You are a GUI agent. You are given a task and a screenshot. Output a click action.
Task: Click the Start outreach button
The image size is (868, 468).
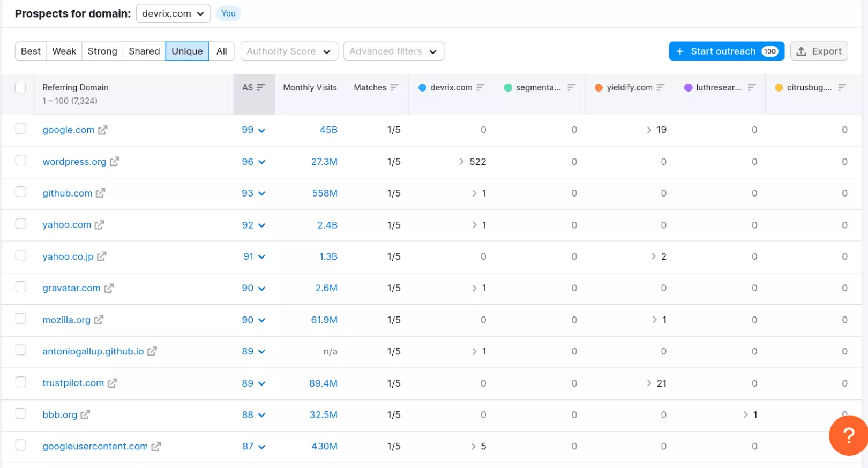(x=727, y=51)
